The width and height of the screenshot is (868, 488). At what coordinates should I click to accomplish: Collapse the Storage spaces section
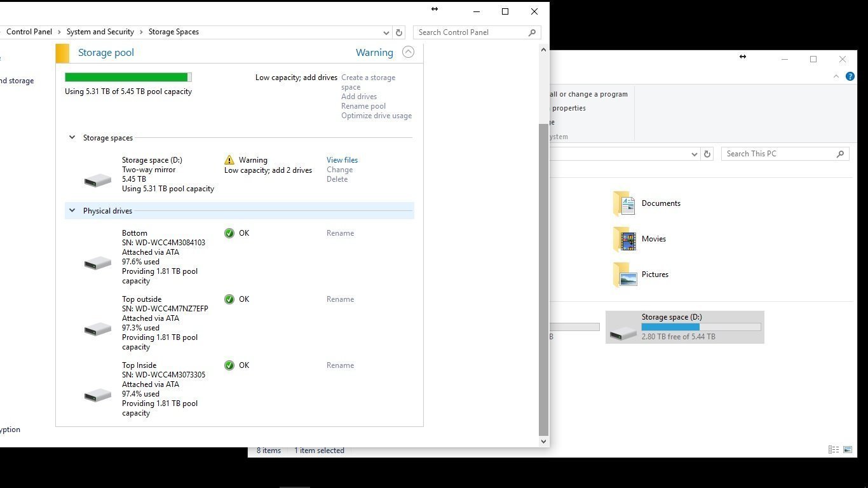(72, 137)
